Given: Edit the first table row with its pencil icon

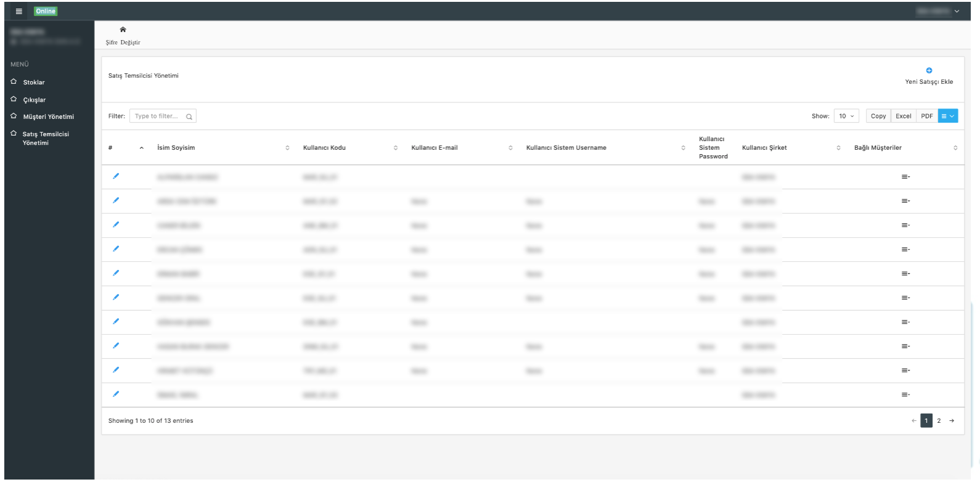Looking at the screenshot, I should coord(116,176).
